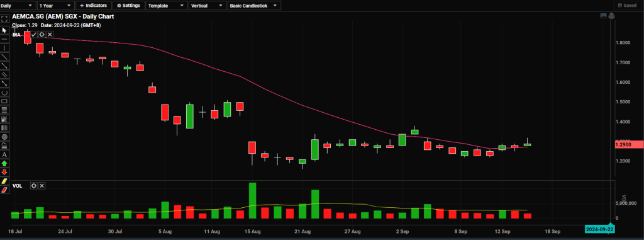
Task: Toggle fullscreen chart mode icon
Action: pos(4,19)
